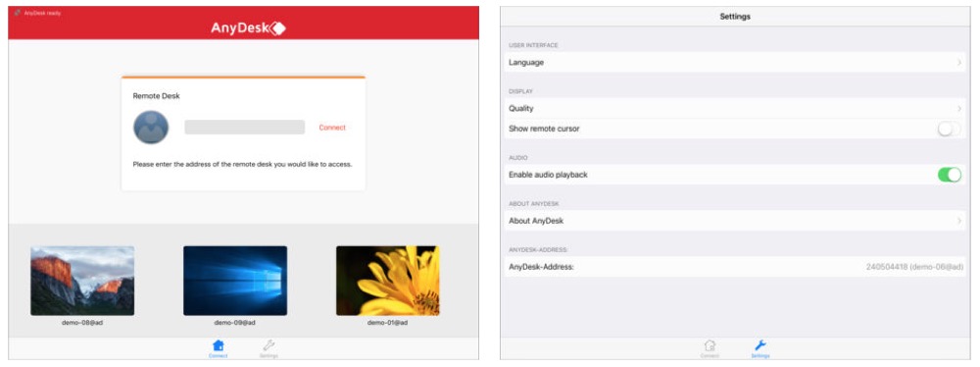Expand the About AnyDesk chevron

(958, 221)
